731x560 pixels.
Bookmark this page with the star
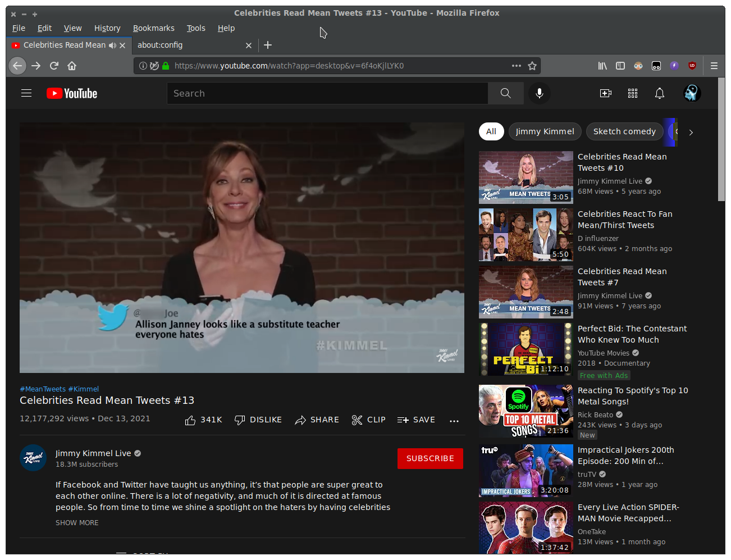coord(532,66)
